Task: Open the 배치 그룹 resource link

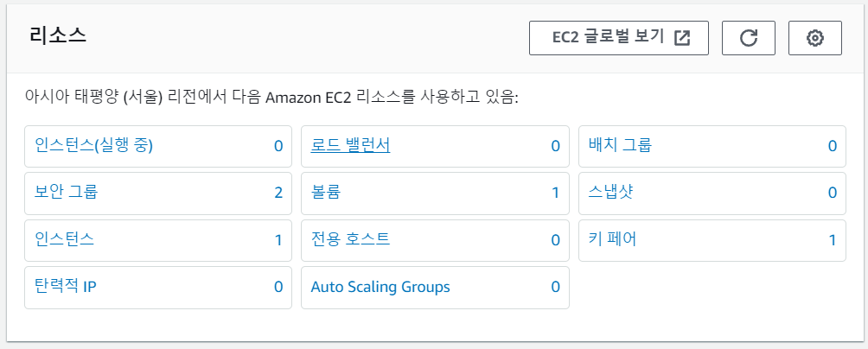Action: pos(620,145)
